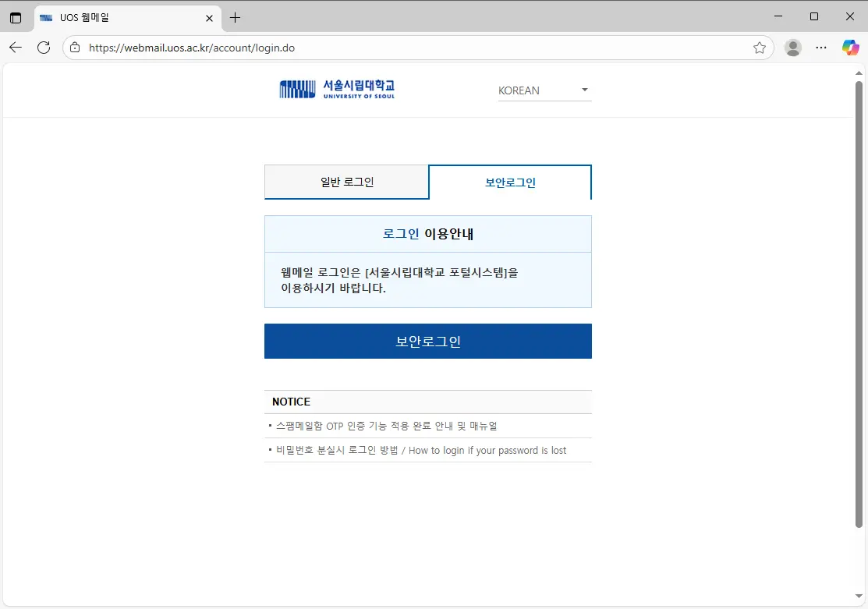Click the 서울시립대학교 university logo
Screen dimensions: 868x609
pos(336,88)
